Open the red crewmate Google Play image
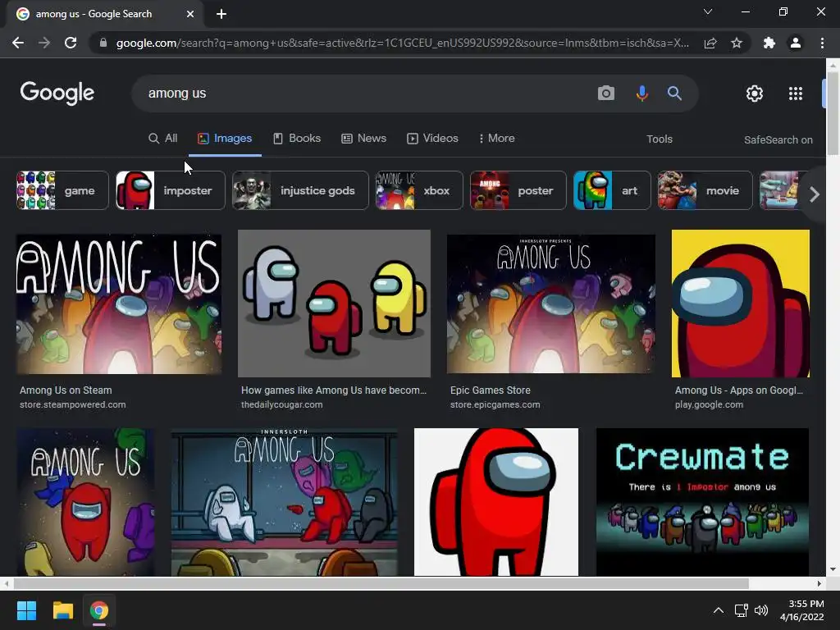 pos(741,304)
